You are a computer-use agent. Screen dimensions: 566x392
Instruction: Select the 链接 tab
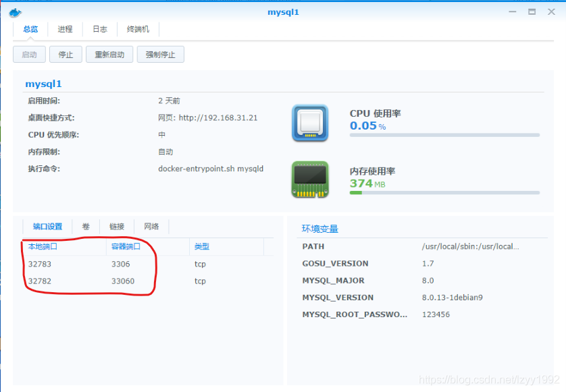pos(117,227)
